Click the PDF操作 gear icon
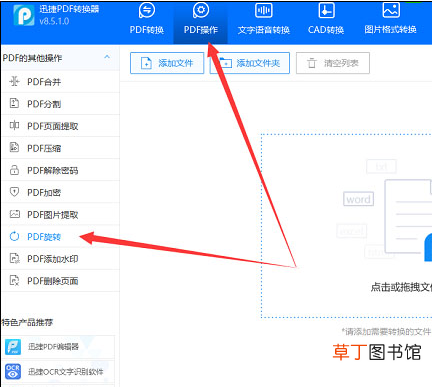Image resolution: width=432 pixels, height=387 pixels. pyautogui.click(x=201, y=11)
